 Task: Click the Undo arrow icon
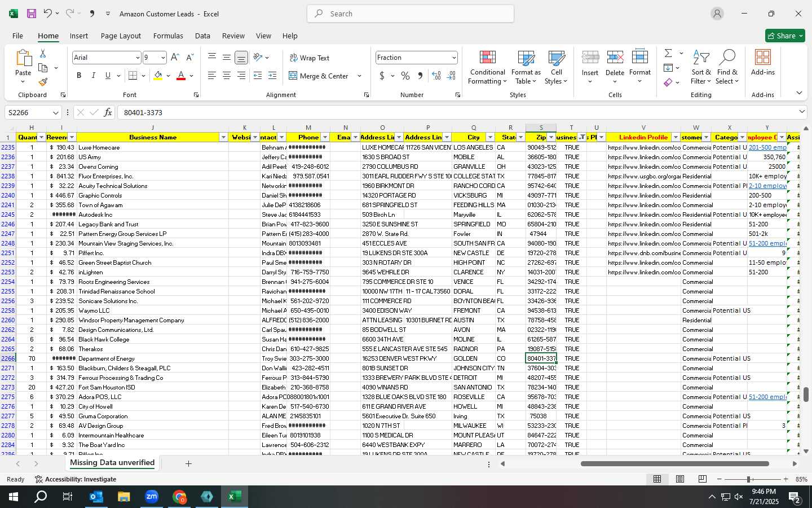[48, 14]
